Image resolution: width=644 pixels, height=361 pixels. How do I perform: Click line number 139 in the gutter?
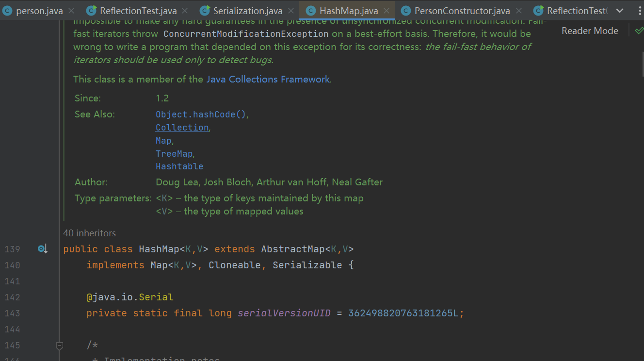(12, 249)
